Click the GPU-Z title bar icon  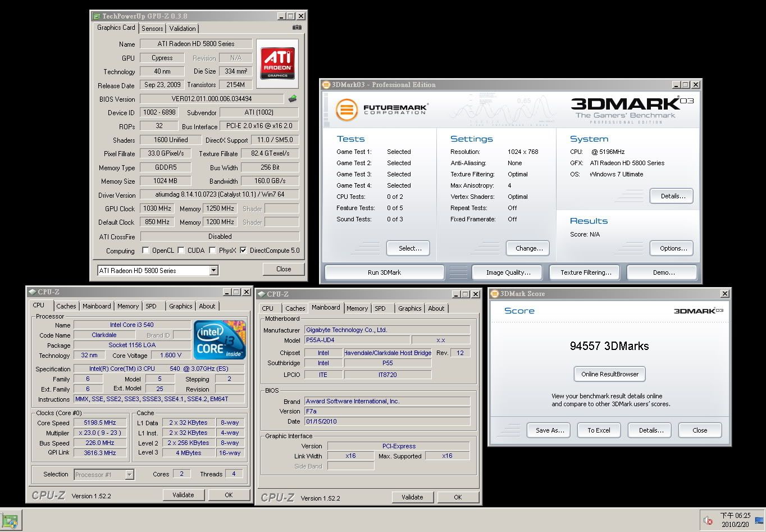(98, 16)
